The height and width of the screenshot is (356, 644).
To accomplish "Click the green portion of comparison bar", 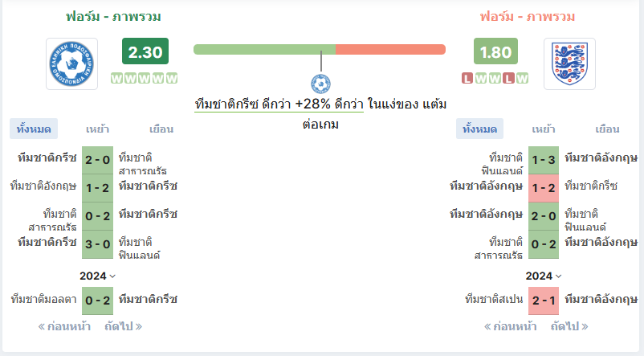I will (264, 49).
